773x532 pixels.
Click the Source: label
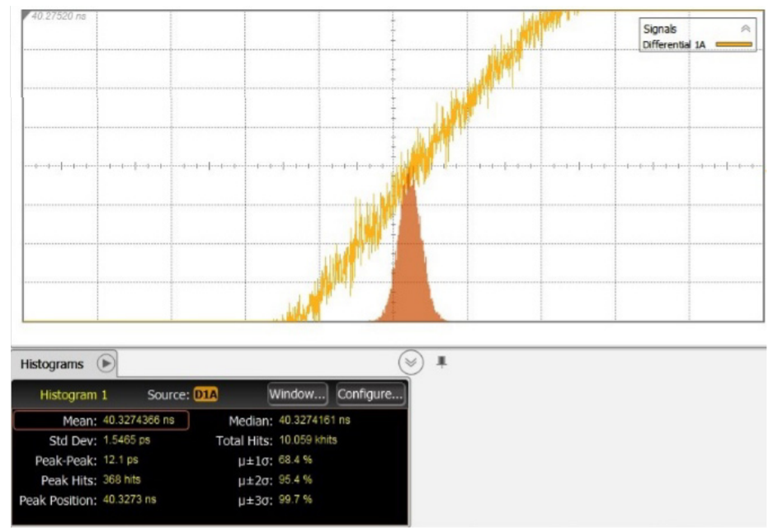(x=168, y=395)
